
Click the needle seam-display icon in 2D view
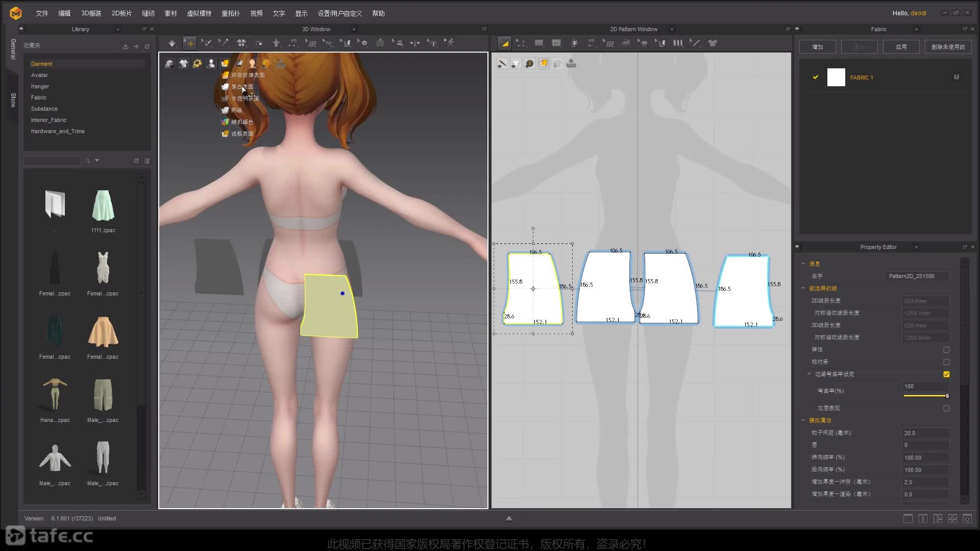point(502,63)
